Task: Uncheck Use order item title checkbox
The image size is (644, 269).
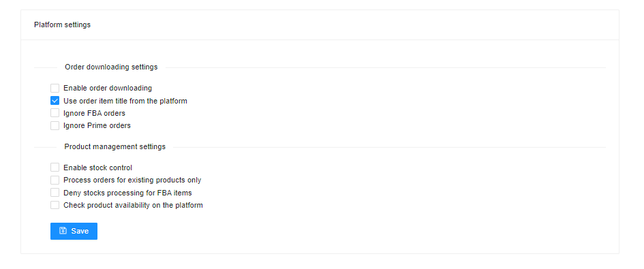Action: (55, 101)
